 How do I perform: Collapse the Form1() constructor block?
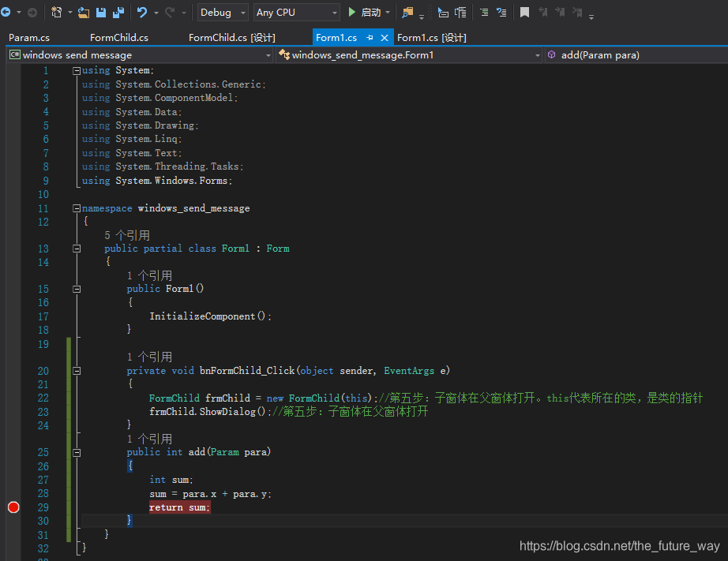tap(77, 289)
